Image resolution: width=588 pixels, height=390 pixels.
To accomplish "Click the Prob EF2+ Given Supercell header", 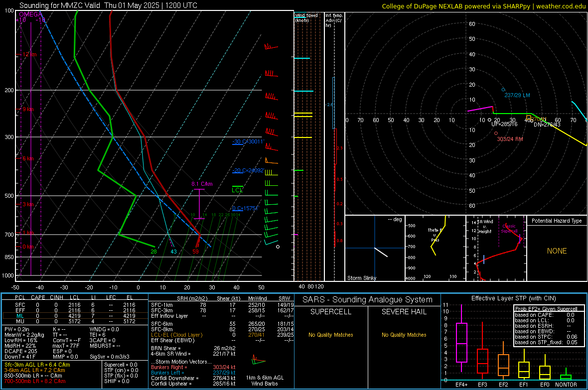I will (546, 309).
